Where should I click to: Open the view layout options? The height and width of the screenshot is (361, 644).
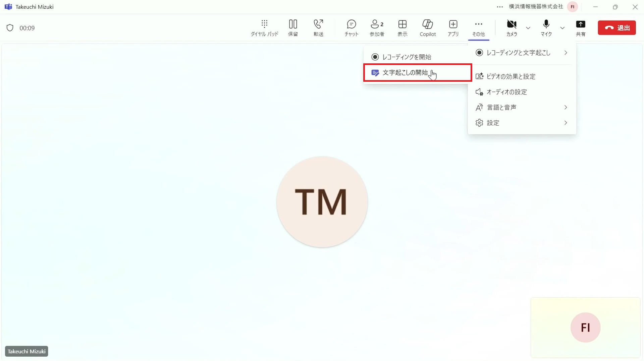[402, 28]
